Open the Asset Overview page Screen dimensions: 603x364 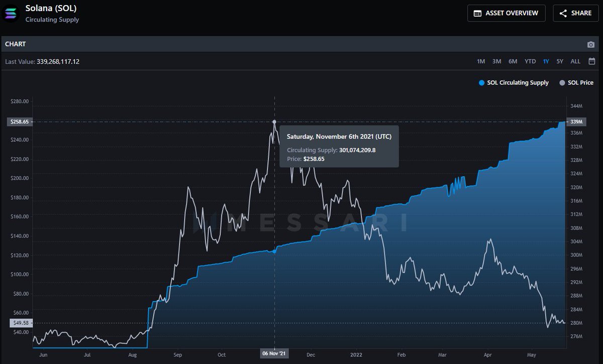pos(506,13)
